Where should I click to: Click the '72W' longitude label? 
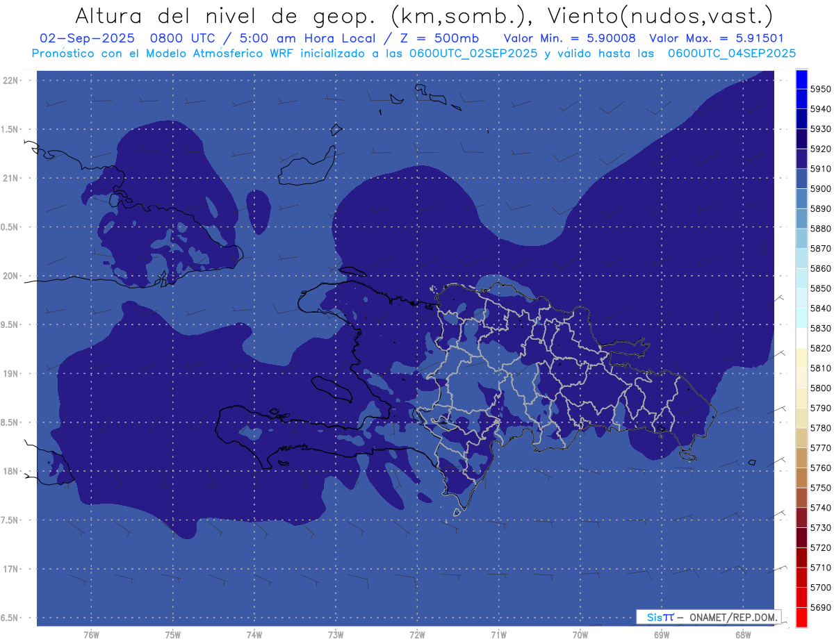tap(417, 634)
